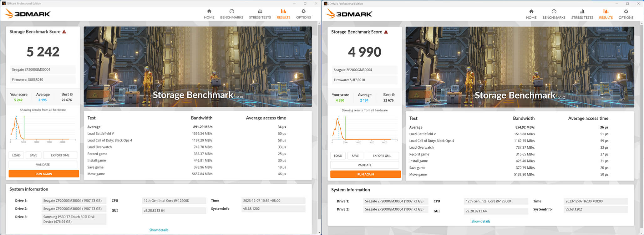Click 3DMark logo in left window
Image resolution: width=644 pixels, height=235 pixels.
[28, 13]
